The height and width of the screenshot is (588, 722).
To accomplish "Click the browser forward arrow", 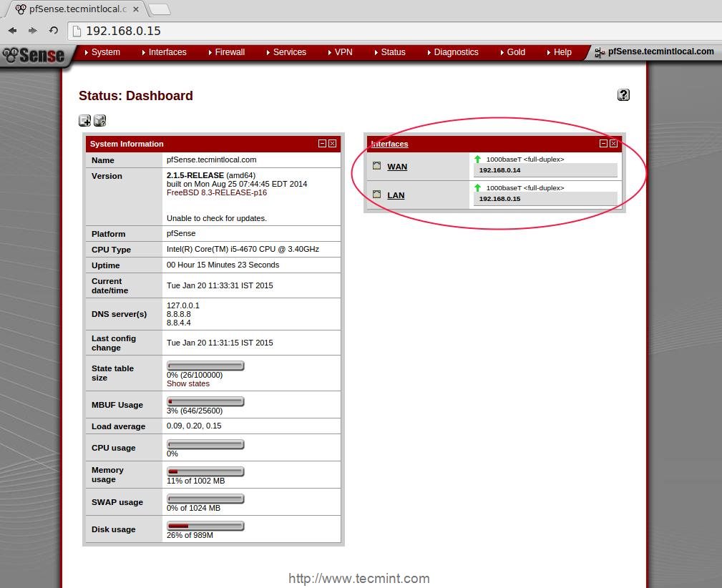I will pyautogui.click(x=32, y=30).
